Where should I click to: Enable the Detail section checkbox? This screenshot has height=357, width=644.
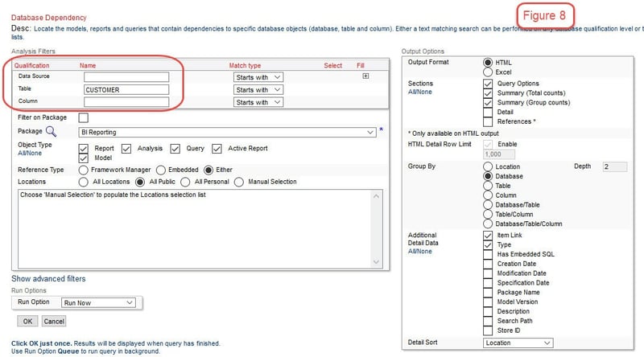point(488,112)
